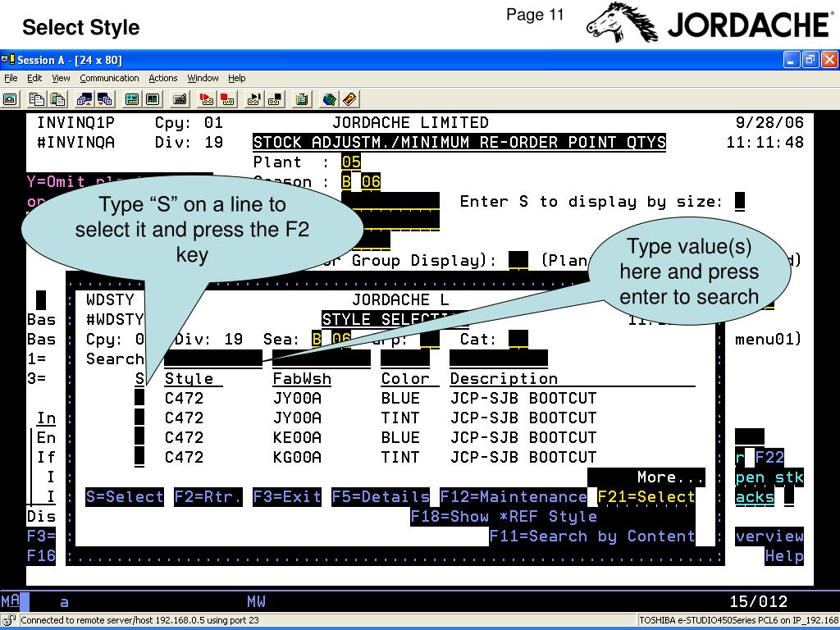Open the View menu
The width and height of the screenshot is (840, 630).
[x=61, y=78]
